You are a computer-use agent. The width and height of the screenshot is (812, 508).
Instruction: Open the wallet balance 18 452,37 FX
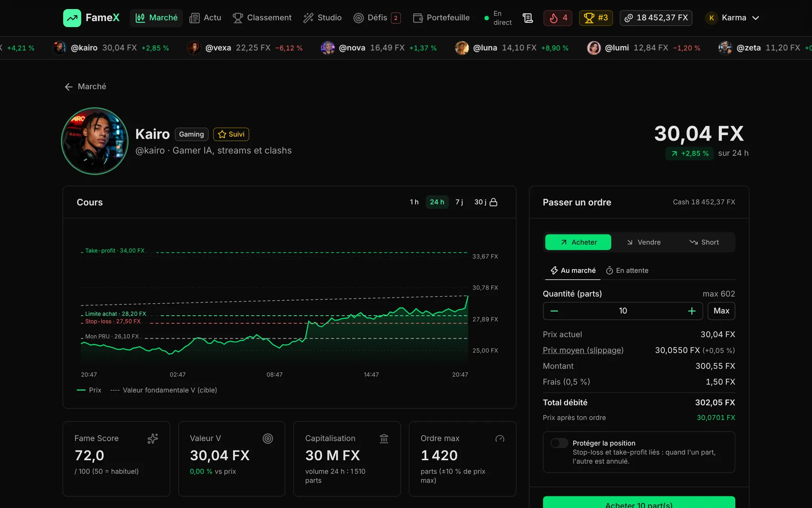(656, 18)
